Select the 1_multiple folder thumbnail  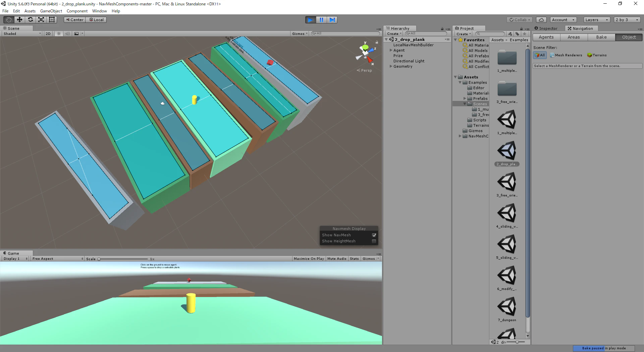tap(507, 60)
